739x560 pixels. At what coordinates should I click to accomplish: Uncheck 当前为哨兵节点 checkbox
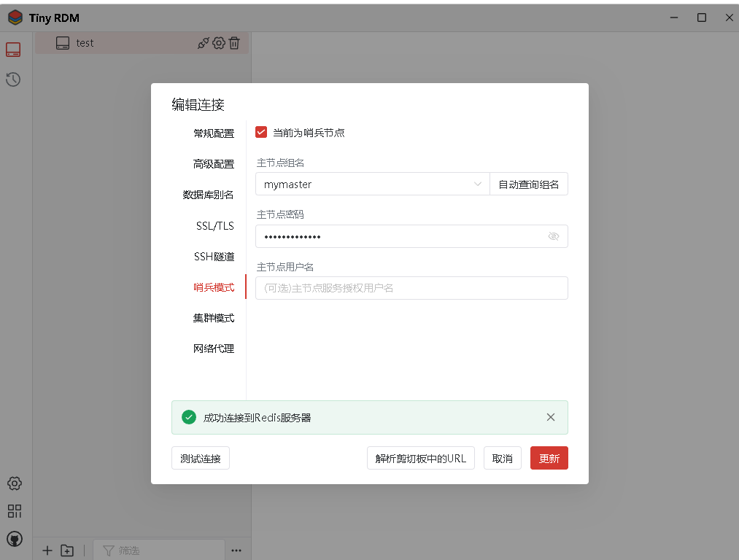(x=261, y=133)
